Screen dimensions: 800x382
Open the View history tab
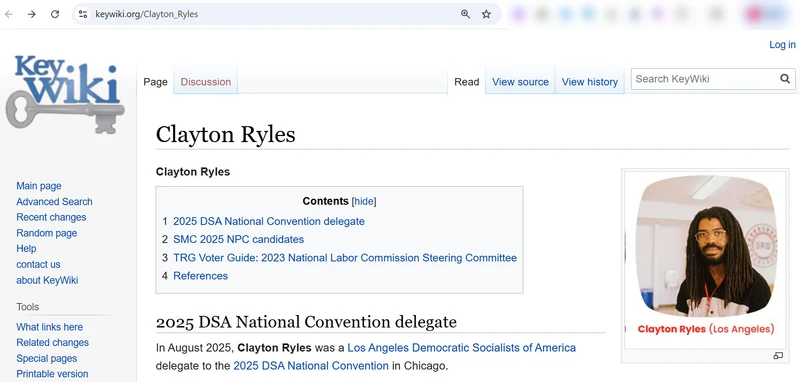tap(590, 82)
